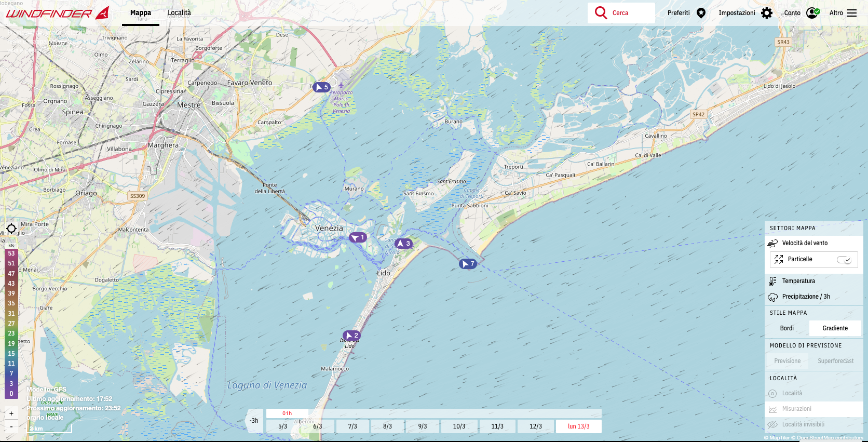Switch map style to Bordi
The image size is (868, 442).
[x=786, y=328]
